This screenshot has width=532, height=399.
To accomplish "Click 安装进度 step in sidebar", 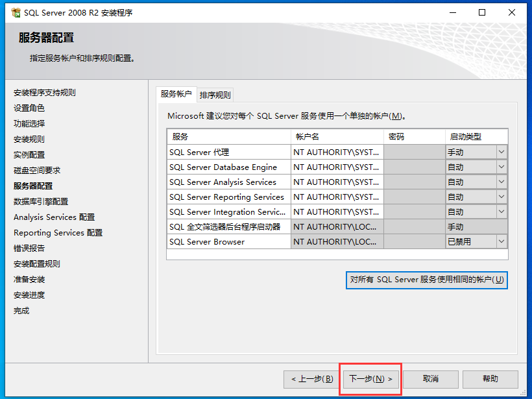I will point(29,295).
